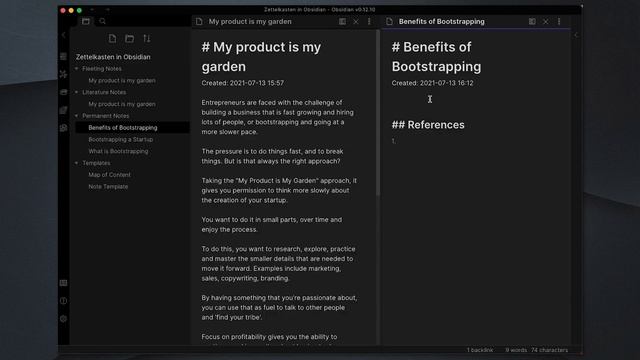Click file icon of 'Benefits of Bootstrapping' pane
The image size is (640, 360).
click(x=389, y=22)
